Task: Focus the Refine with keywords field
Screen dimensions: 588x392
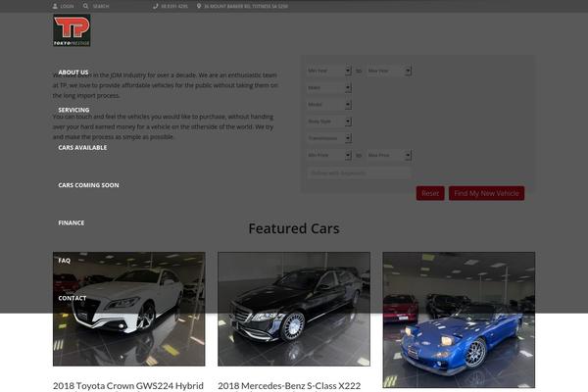Action: 359,172
